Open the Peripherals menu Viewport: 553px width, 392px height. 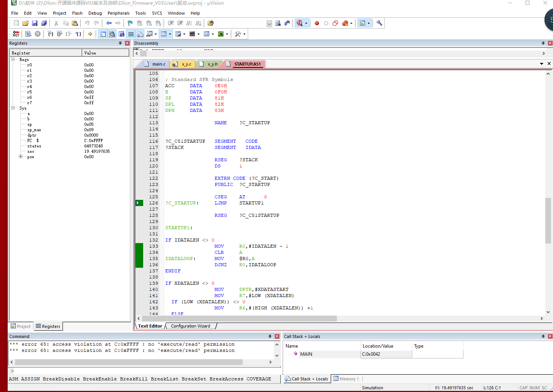[x=119, y=13]
